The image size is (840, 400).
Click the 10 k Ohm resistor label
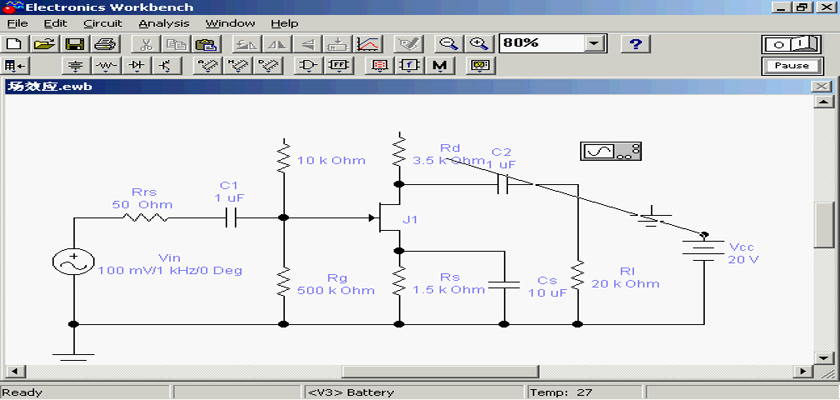[x=332, y=160]
